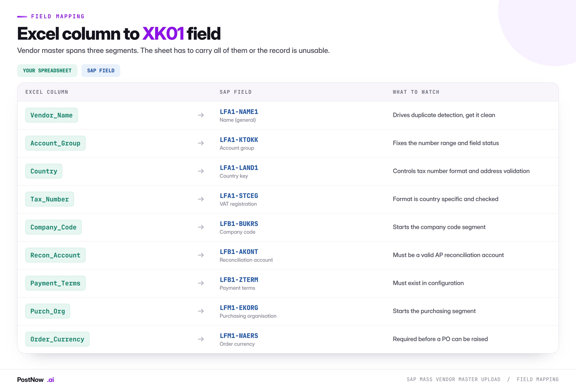Click the arrow icon in the Recon_Account row
The image size is (576, 392).
(x=201, y=255)
